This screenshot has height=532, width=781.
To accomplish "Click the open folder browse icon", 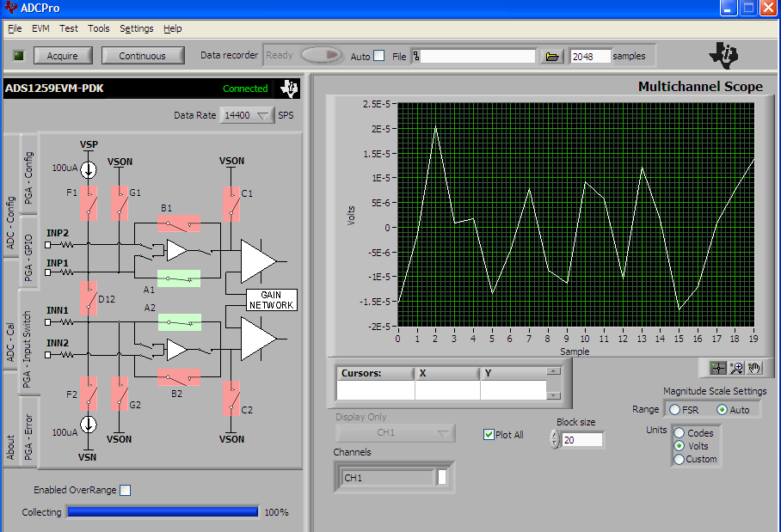I will click(x=552, y=56).
